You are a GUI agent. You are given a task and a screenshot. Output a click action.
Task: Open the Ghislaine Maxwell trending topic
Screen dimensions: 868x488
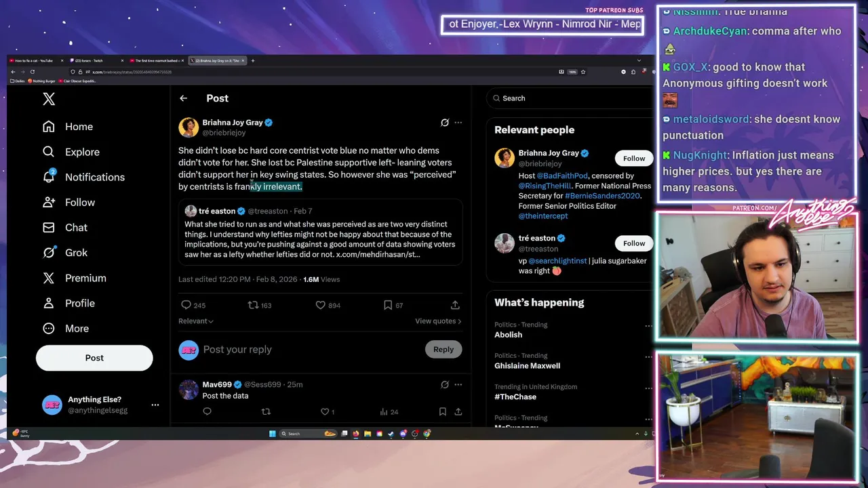tap(527, 366)
